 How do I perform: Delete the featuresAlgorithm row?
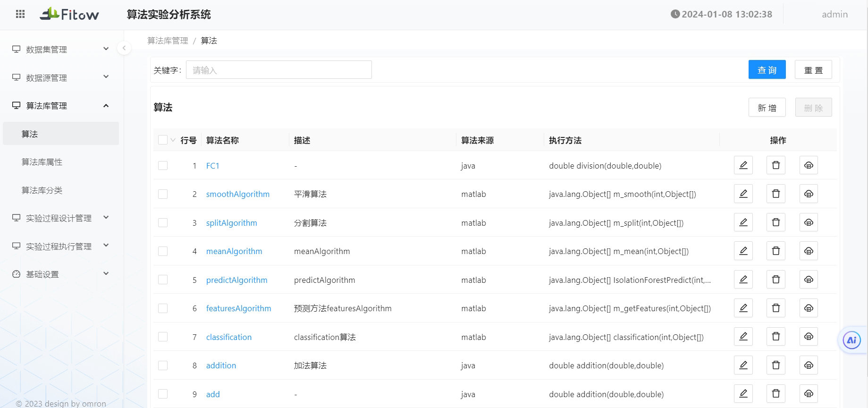(x=776, y=308)
